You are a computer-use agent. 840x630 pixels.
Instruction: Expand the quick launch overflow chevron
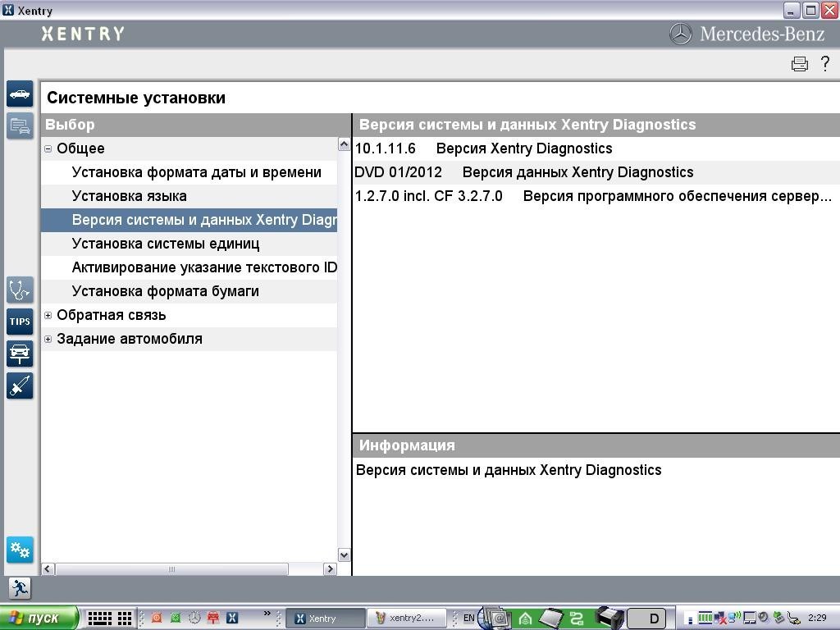click(x=267, y=614)
